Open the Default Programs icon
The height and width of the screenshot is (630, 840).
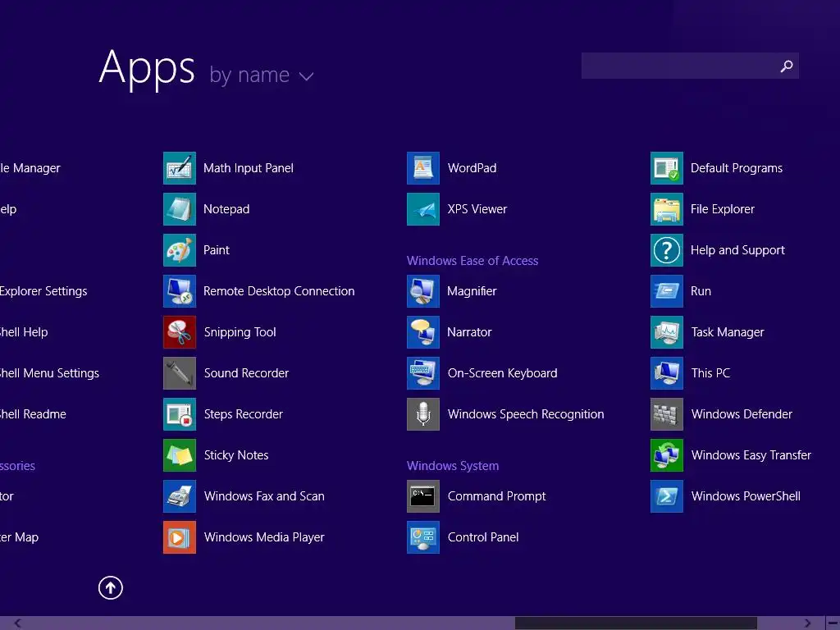tap(667, 168)
